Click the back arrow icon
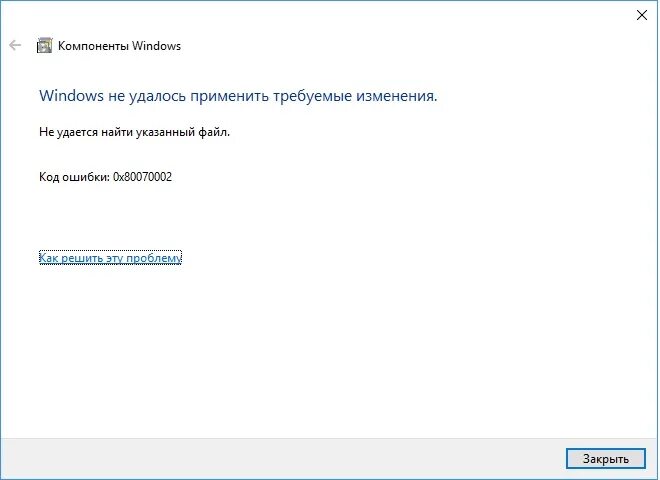 (x=15, y=45)
